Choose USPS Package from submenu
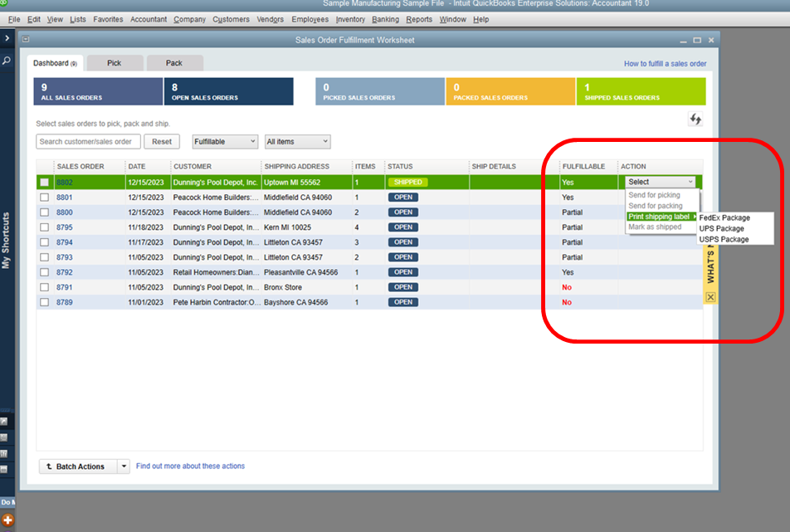This screenshot has height=532, width=790. click(724, 239)
